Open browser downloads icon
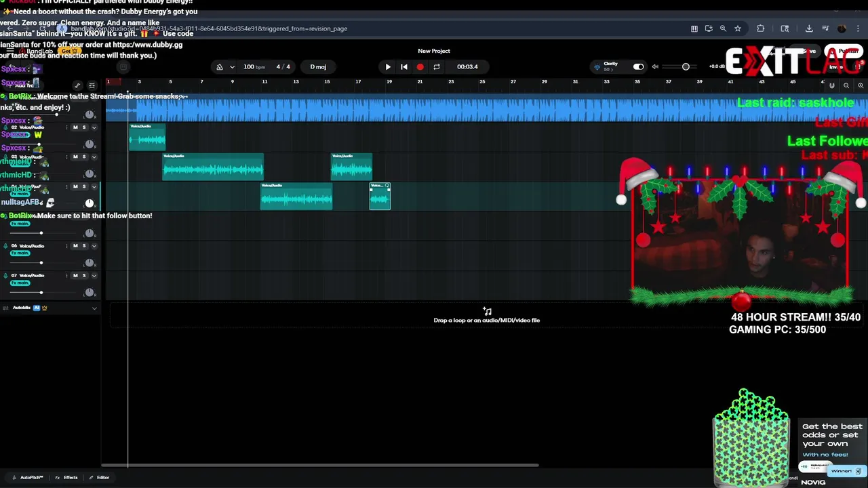 [x=809, y=28]
